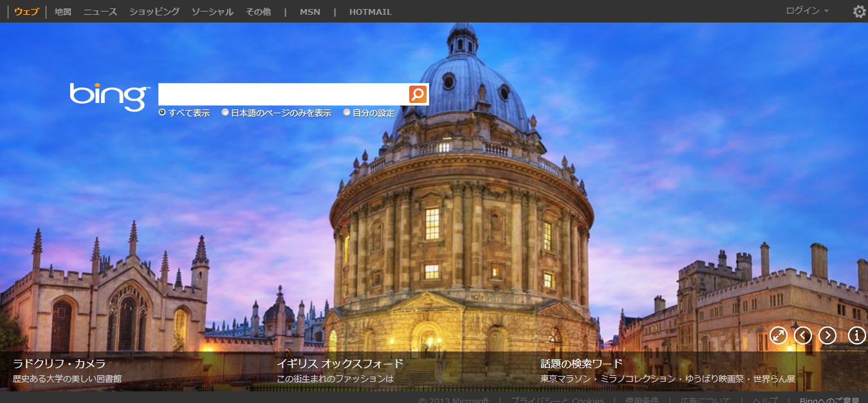Open the 地図 tab
The height and width of the screenshot is (403, 868).
[63, 12]
